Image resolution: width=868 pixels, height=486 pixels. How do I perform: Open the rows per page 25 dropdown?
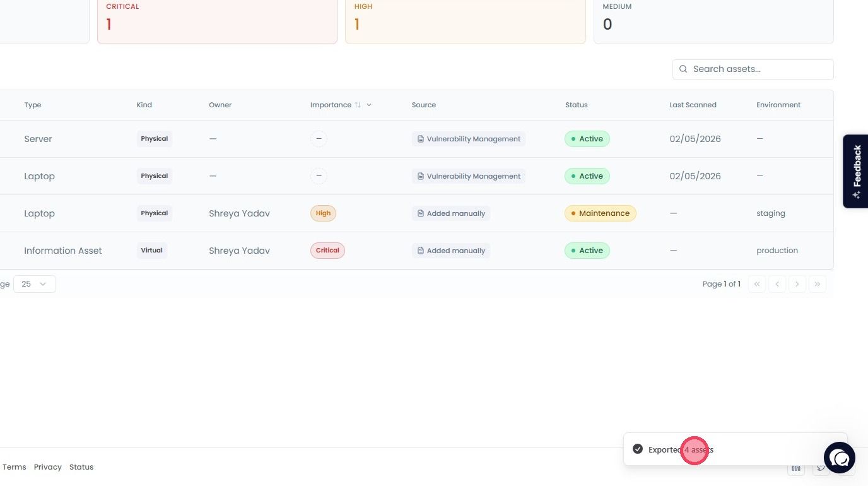pos(35,284)
